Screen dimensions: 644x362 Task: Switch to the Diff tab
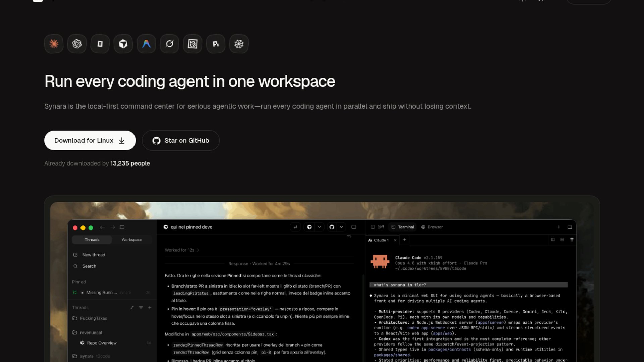(x=377, y=227)
